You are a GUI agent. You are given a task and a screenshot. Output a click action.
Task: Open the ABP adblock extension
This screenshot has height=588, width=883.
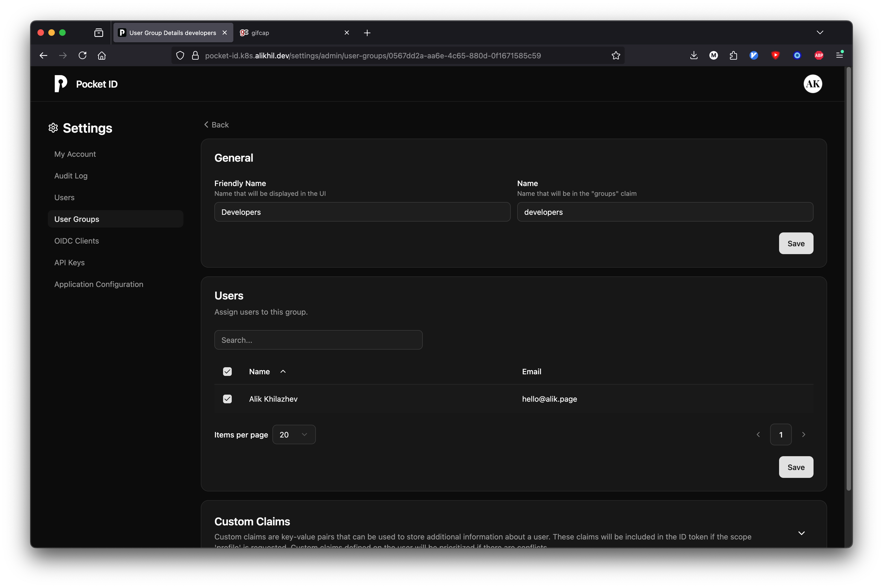[819, 56]
